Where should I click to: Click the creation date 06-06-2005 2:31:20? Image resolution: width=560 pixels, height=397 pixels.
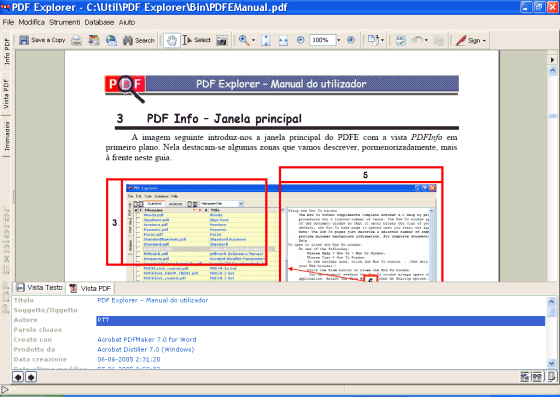point(129,360)
